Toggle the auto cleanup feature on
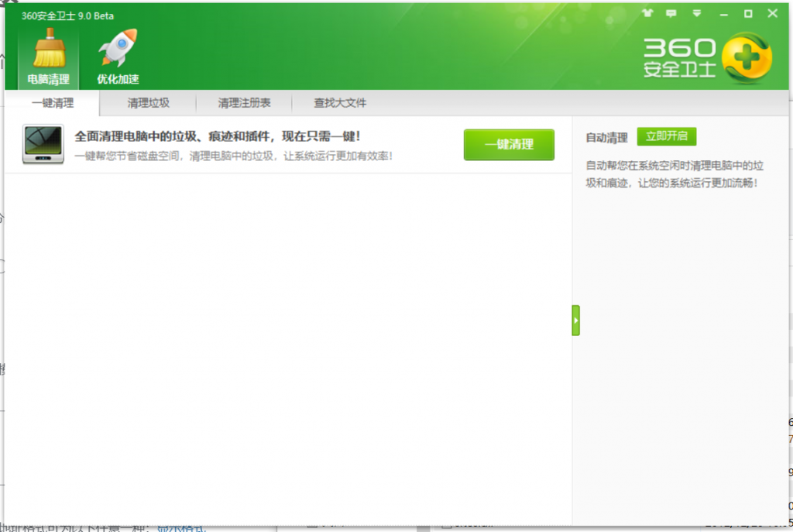This screenshot has height=532, width=793. tap(667, 136)
